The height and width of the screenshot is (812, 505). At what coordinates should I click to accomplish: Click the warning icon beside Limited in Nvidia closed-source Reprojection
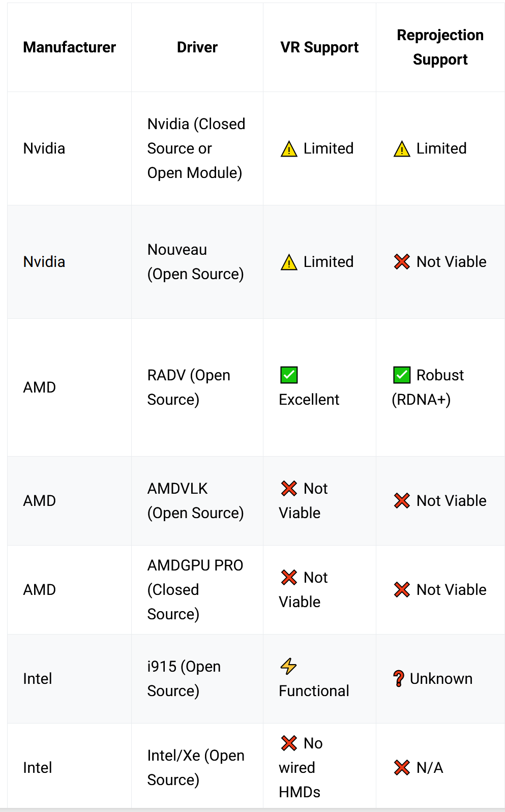click(x=402, y=149)
